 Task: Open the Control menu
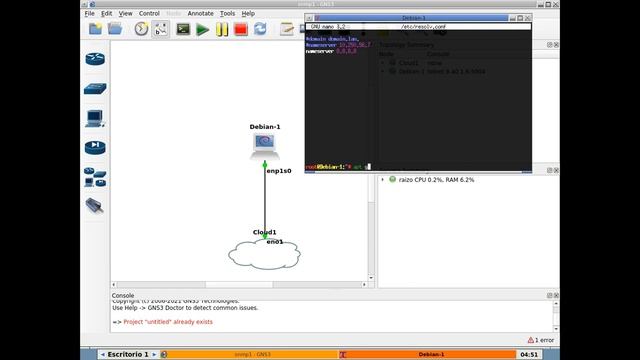[x=149, y=13]
